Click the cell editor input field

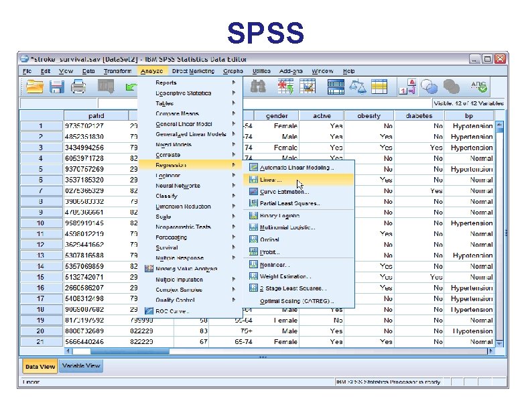coord(265,103)
